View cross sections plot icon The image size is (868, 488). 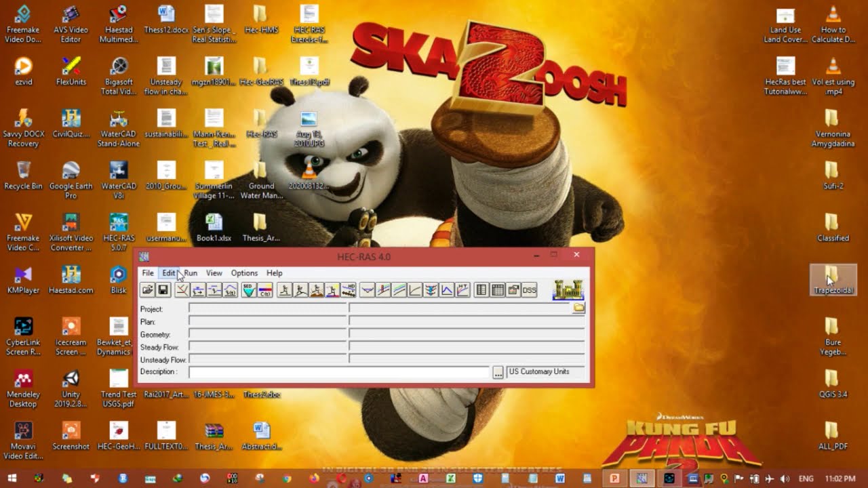tap(367, 290)
